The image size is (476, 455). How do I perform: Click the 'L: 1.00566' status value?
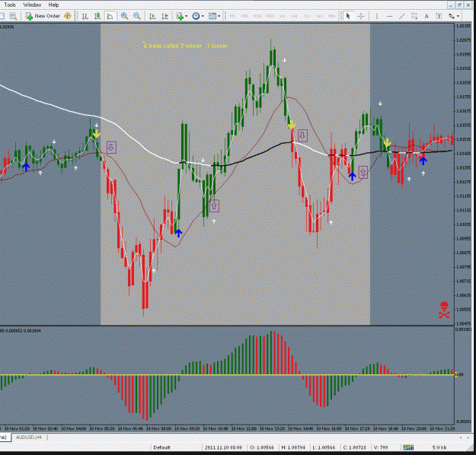pyautogui.click(x=324, y=447)
